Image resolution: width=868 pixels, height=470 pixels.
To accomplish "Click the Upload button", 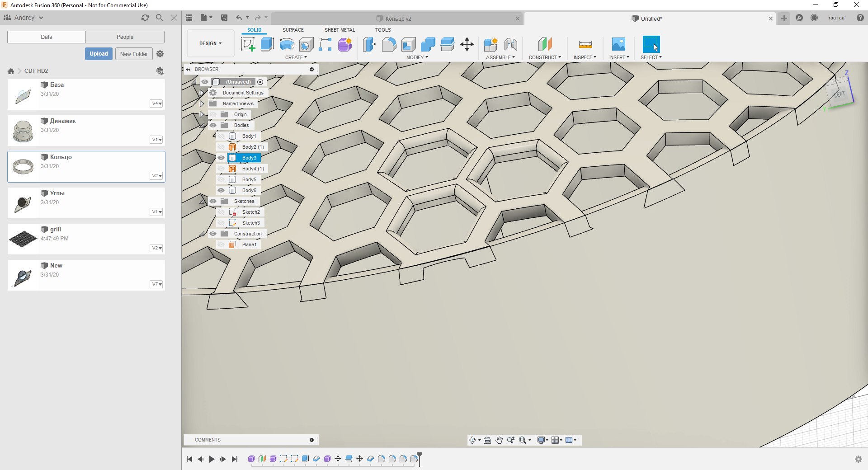I will [x=99, y=54].
